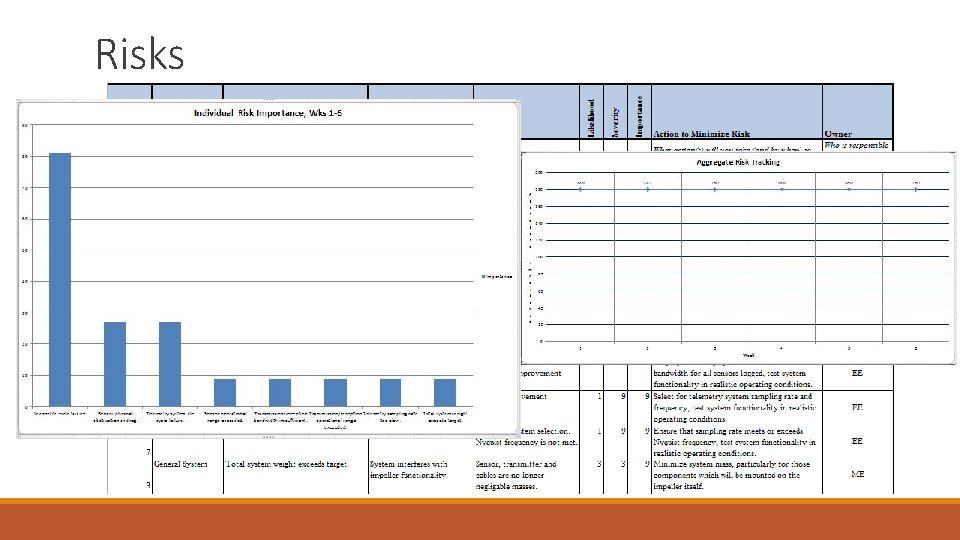Select the "Nyquist frequency is not met" text
The height and width of the screenshot is (540, 960).
tap(527, 442)
